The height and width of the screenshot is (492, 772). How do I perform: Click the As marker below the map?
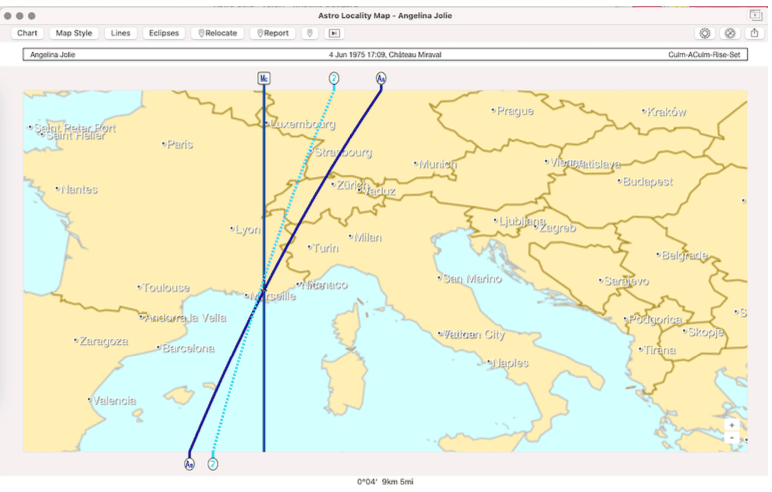[x=189, y=464]
